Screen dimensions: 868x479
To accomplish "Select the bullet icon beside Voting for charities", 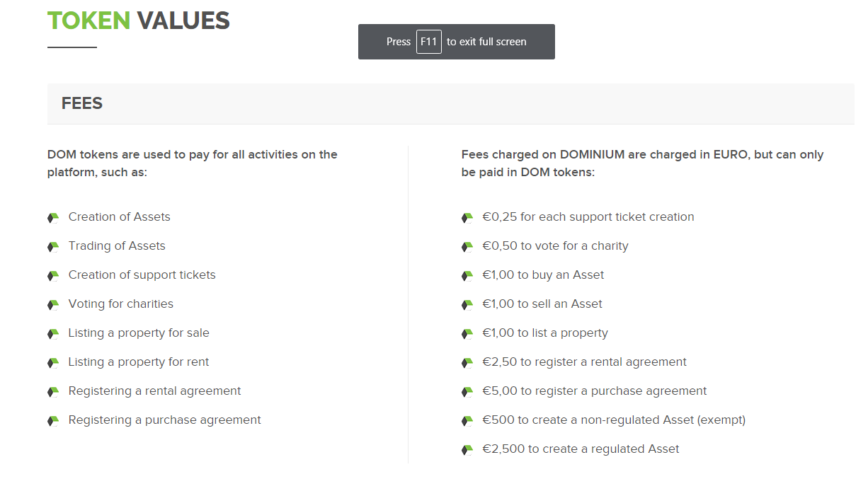I will point(53,305).
